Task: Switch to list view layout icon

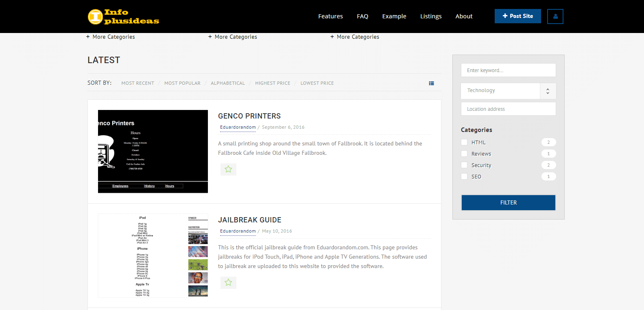Action: [x=431, y=84]
